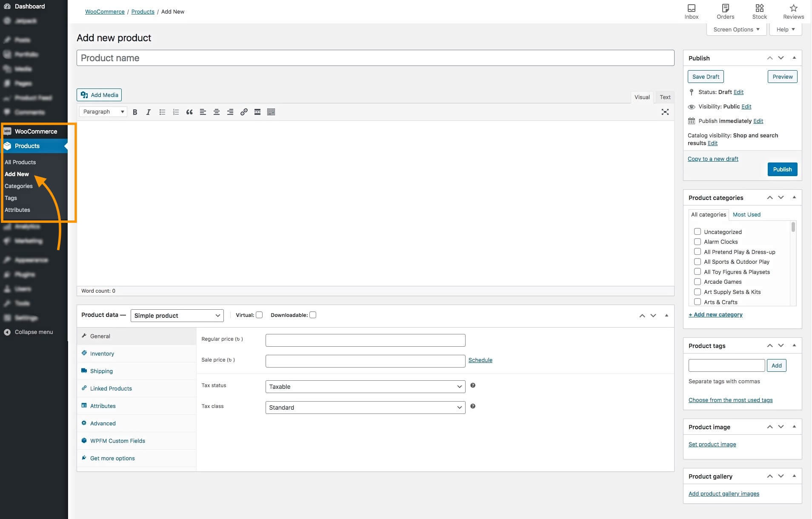Image resolution: width=812 pixels, height=519 pixels.
Task: Open the Screen Options panel
Action: point(736,29)
